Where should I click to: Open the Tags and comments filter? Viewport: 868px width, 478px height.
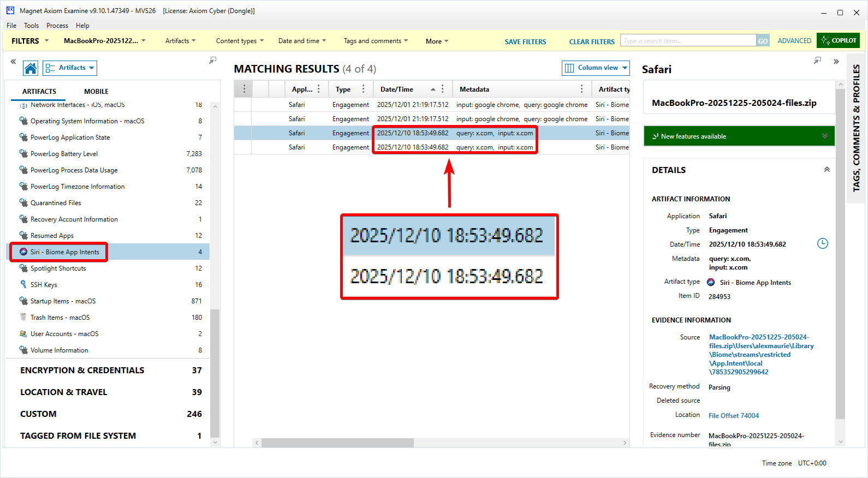click(376, 41)
